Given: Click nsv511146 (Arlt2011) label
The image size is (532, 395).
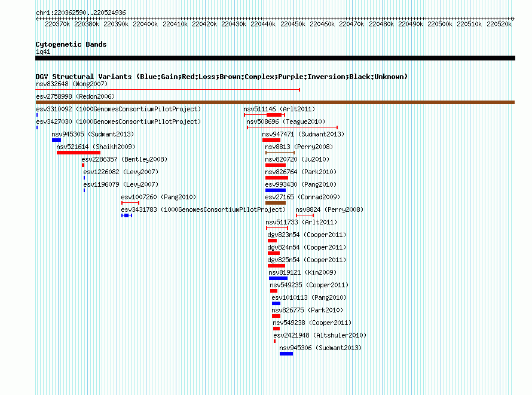Looking at the screenshot, I should 279,109.
